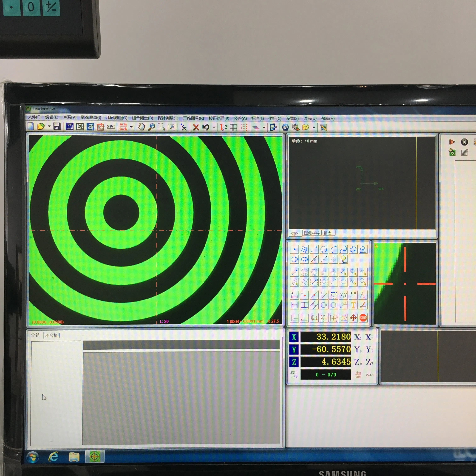Click the yellow T text annotation tool
476x476 pixels.
(x=353, y=305)
